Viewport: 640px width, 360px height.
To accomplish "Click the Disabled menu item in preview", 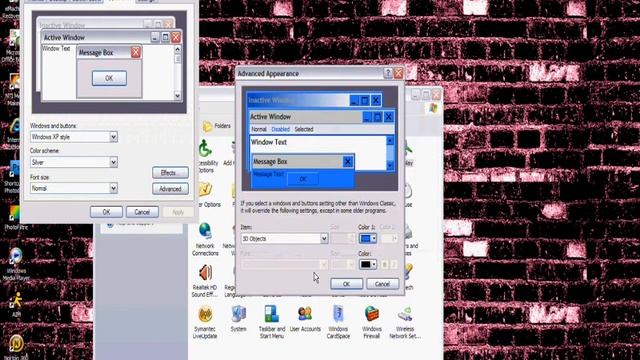I will tap(281, 129).
